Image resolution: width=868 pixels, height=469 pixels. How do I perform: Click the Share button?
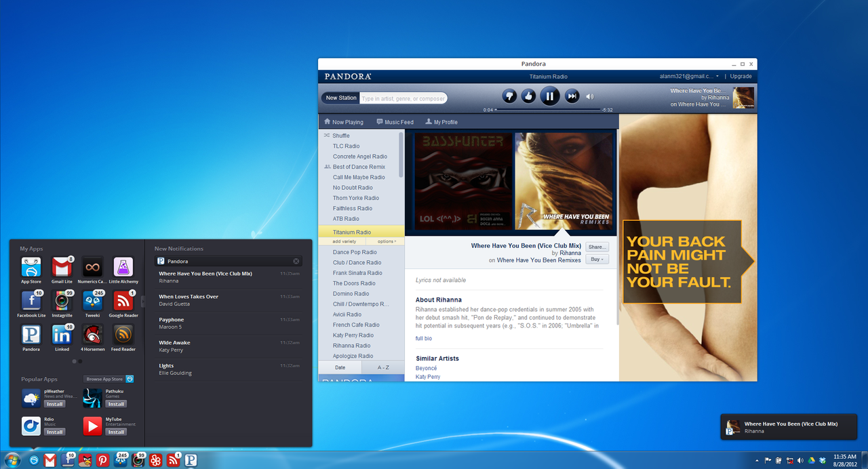597,247
